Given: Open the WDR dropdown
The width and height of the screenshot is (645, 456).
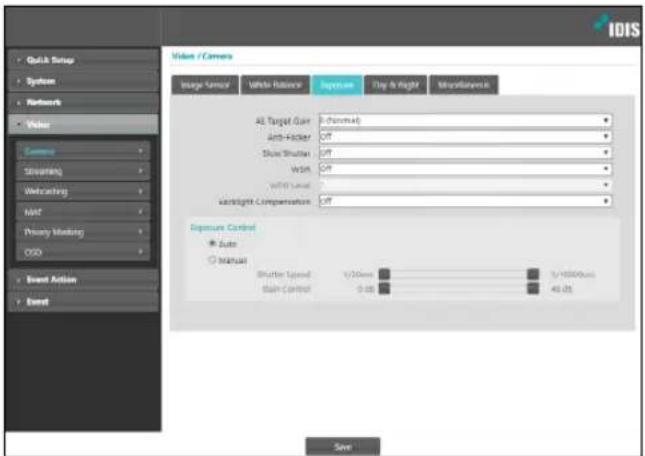Looking at the screenshot, I should click(465, 169).
